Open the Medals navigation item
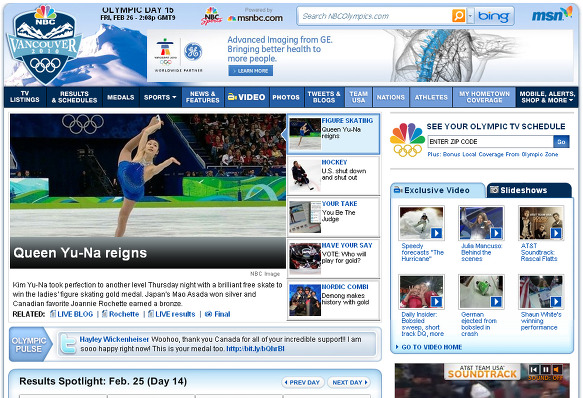This screenshot has width=583, height=398. click(x=120, y=97)
